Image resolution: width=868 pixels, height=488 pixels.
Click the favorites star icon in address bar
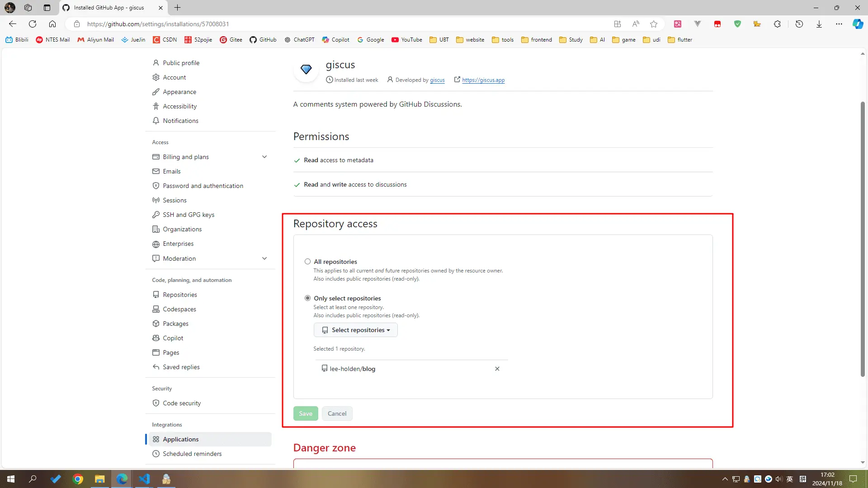pos(654,24)
